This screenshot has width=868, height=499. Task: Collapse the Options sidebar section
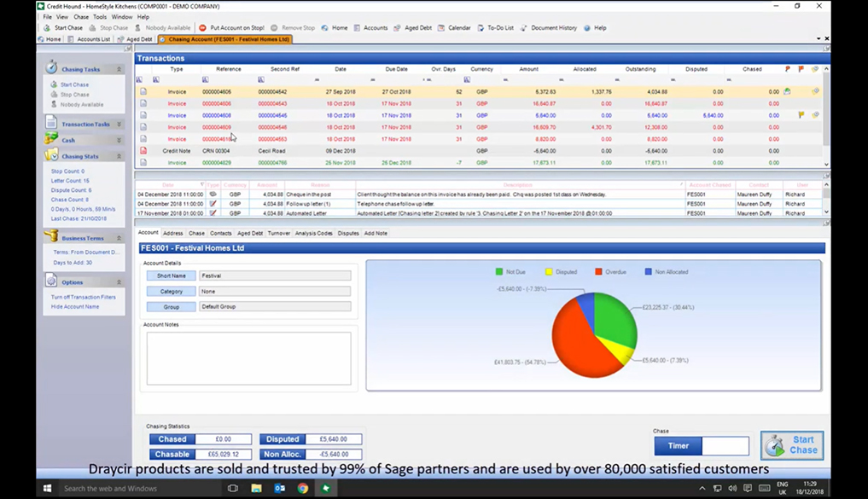(x=119, y=282)
